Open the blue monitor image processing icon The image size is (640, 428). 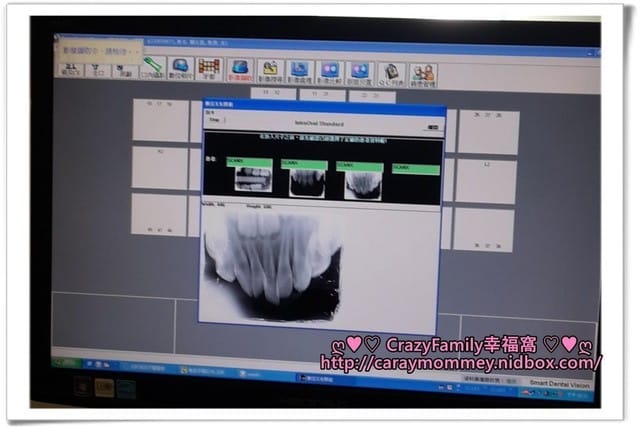point(300,73)
